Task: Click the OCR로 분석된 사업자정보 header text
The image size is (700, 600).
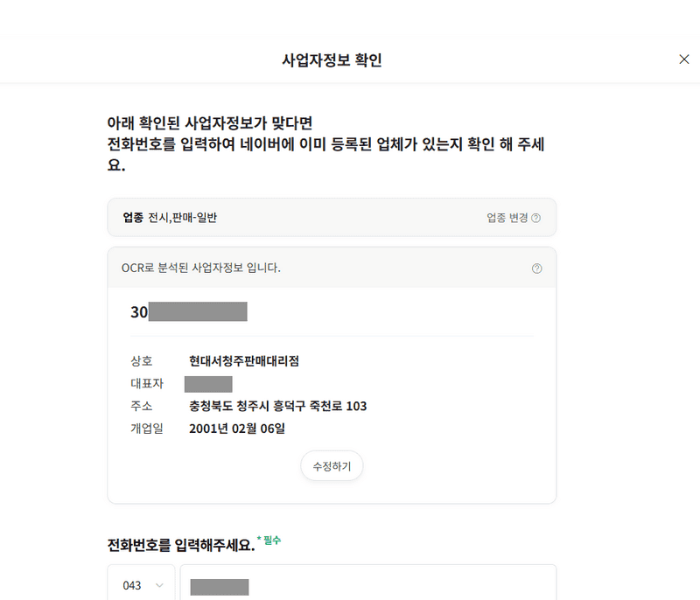Action: (x=200, y=268)
